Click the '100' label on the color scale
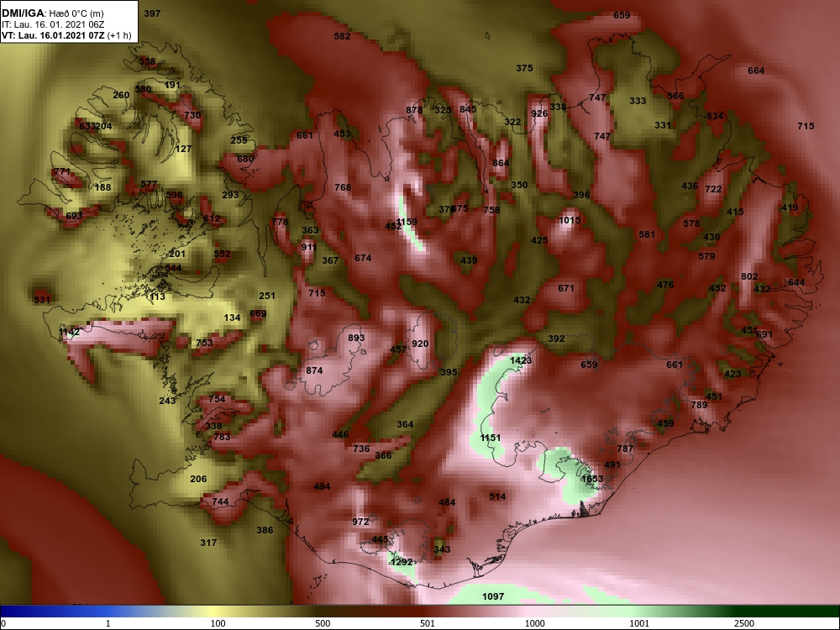The height and width of the screenshot is (630, 840). [218, 623]
